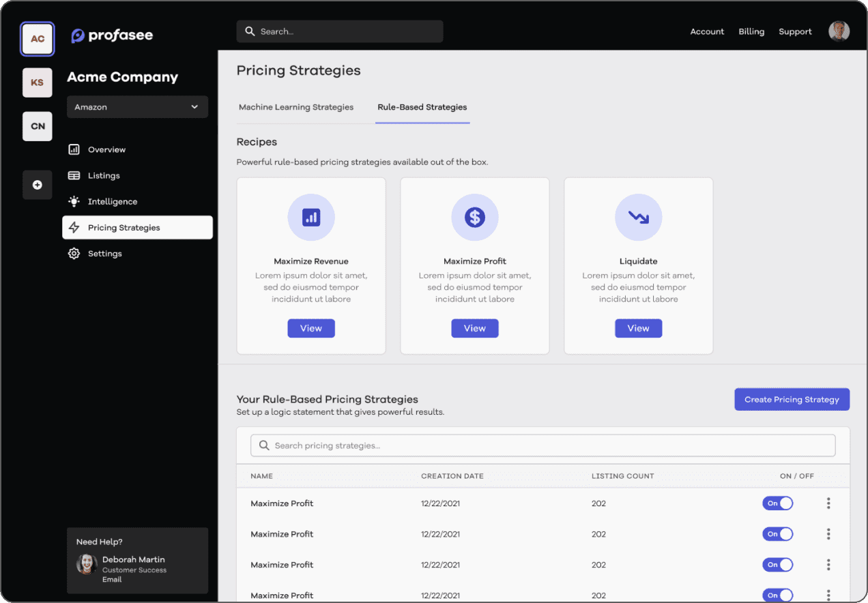
Task: Open more options for first strategy row
Action: point(828,503)
